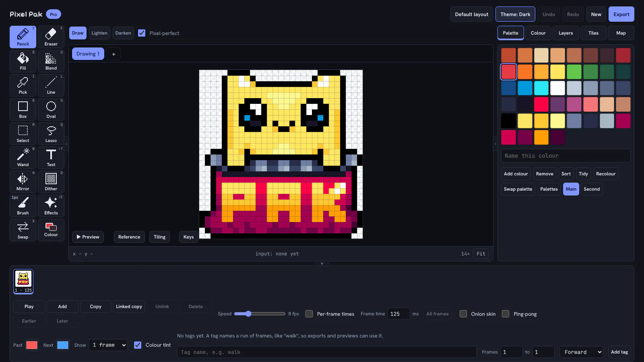This screenshot has width=644, height=362.
Task: Activate the Blend tool
Action: 51,61
